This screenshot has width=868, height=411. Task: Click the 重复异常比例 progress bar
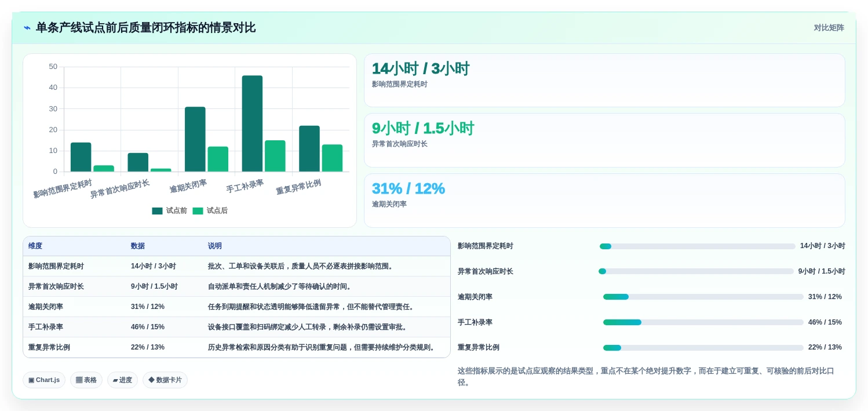[x=703, y=348]
